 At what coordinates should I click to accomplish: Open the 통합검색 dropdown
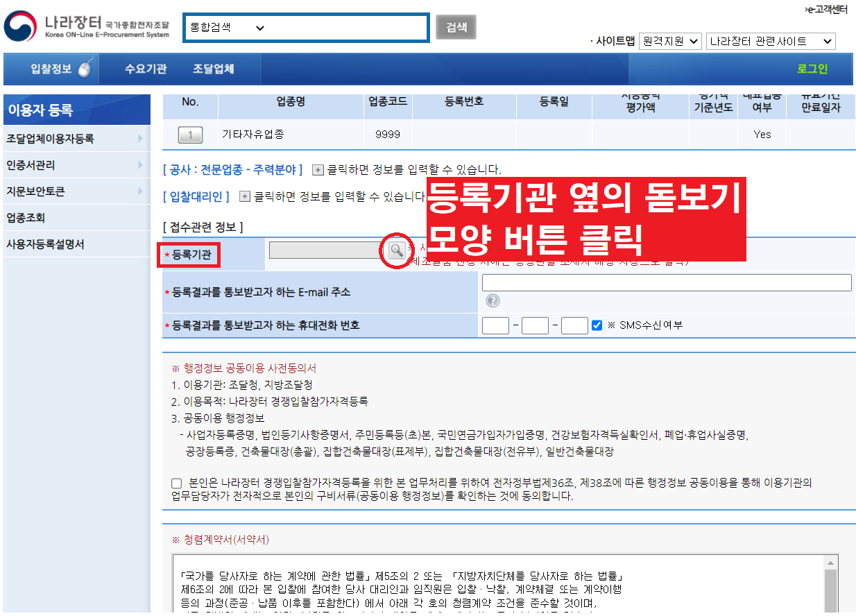click(228, 28)
